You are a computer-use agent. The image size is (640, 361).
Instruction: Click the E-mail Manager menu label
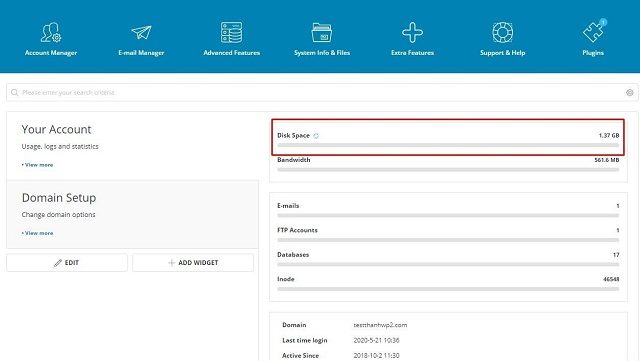tap(141, 53)
